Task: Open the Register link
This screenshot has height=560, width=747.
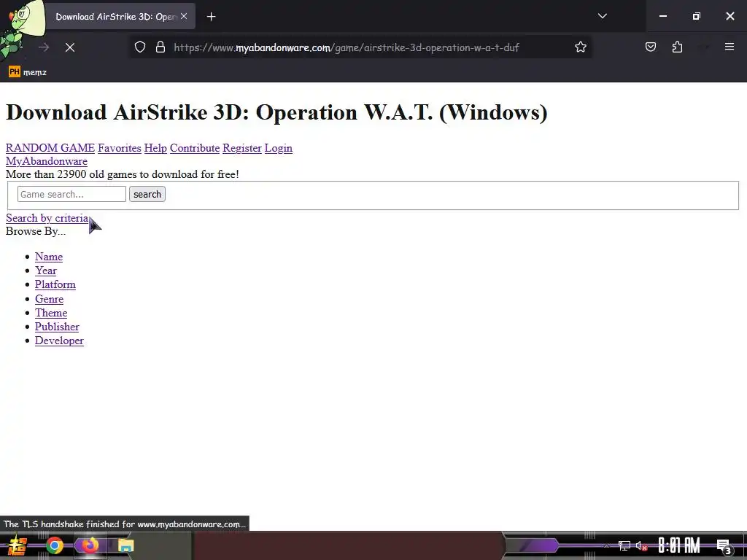Action: coord(242,148)
